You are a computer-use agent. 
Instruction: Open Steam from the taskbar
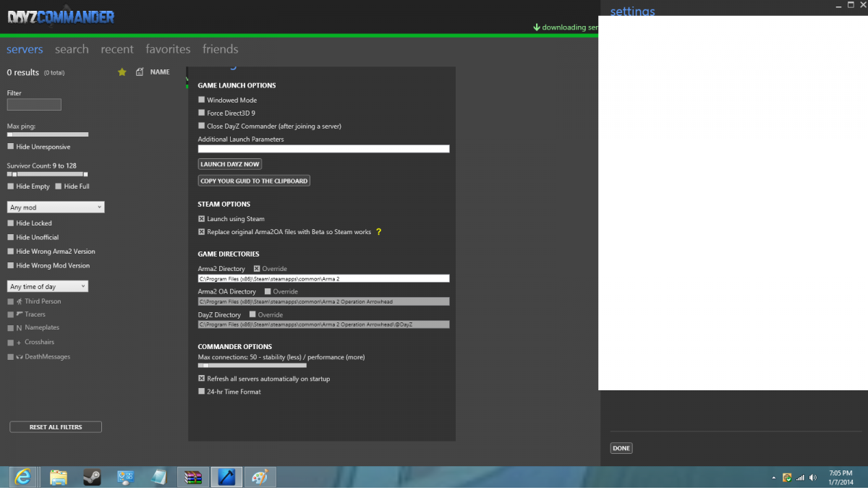point(92,477)
